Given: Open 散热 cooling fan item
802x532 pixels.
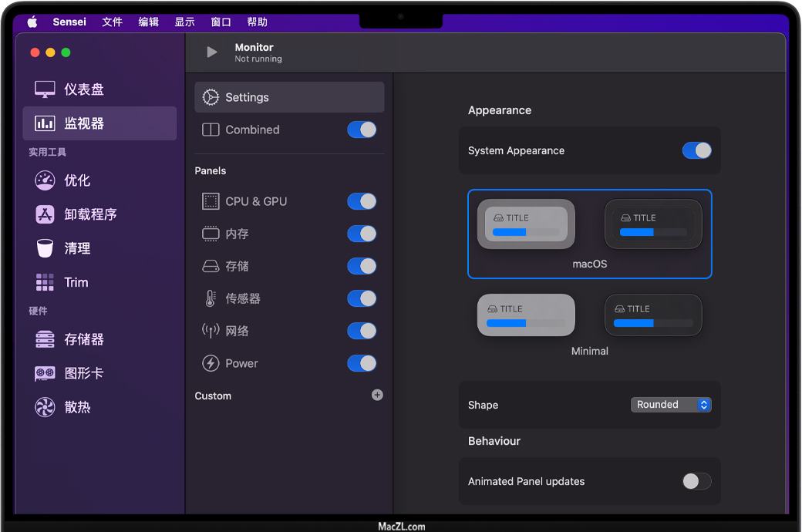Looking at the screenshot, I should pyautogui.click(x=77, y=407).
